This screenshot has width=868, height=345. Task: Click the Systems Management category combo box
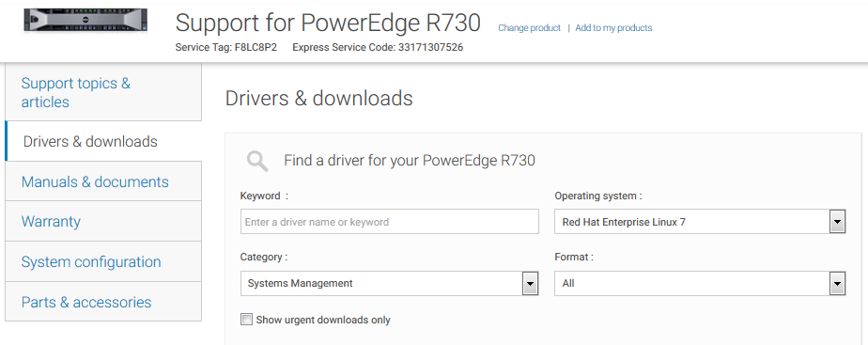point(389,284)
